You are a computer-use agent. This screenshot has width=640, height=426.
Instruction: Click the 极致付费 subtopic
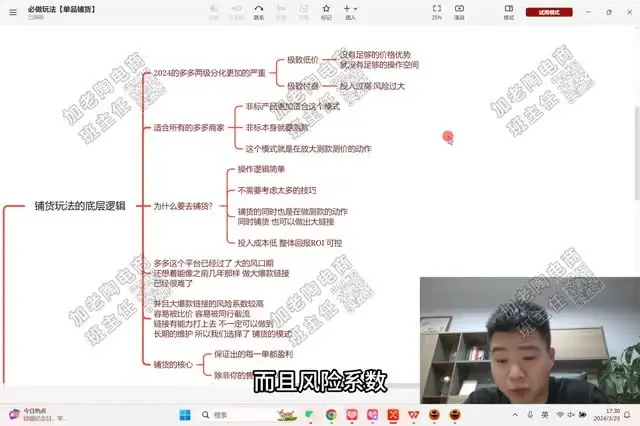[x=303, y=86]
